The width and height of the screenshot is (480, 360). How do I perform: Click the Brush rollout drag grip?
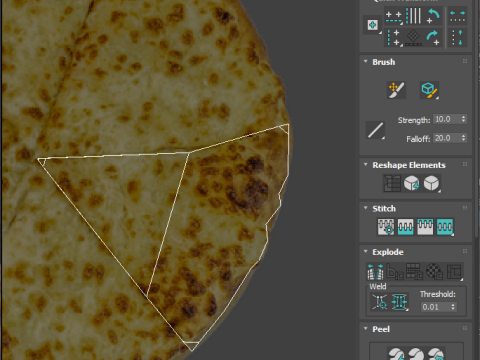(465, 61)
